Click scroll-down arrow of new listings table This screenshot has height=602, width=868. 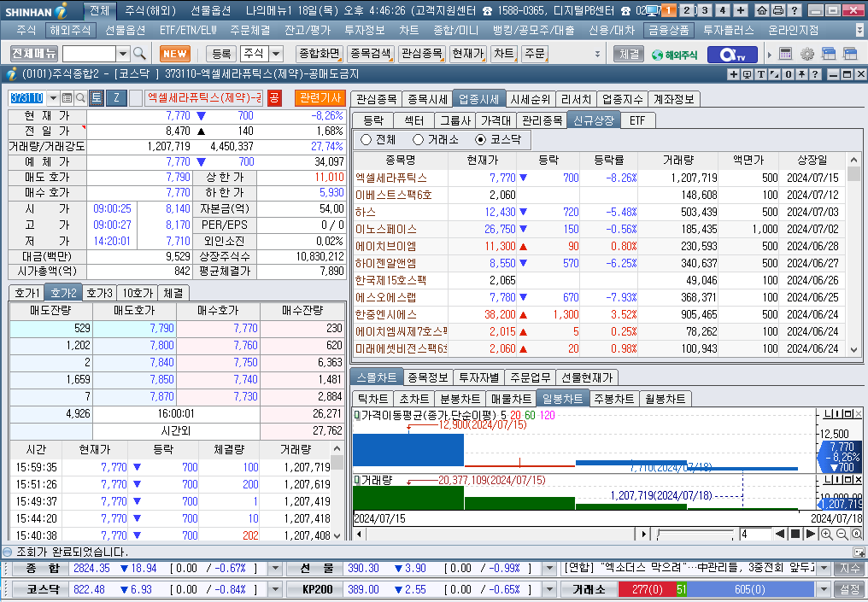pyautogui.click(x=853, y=350)
